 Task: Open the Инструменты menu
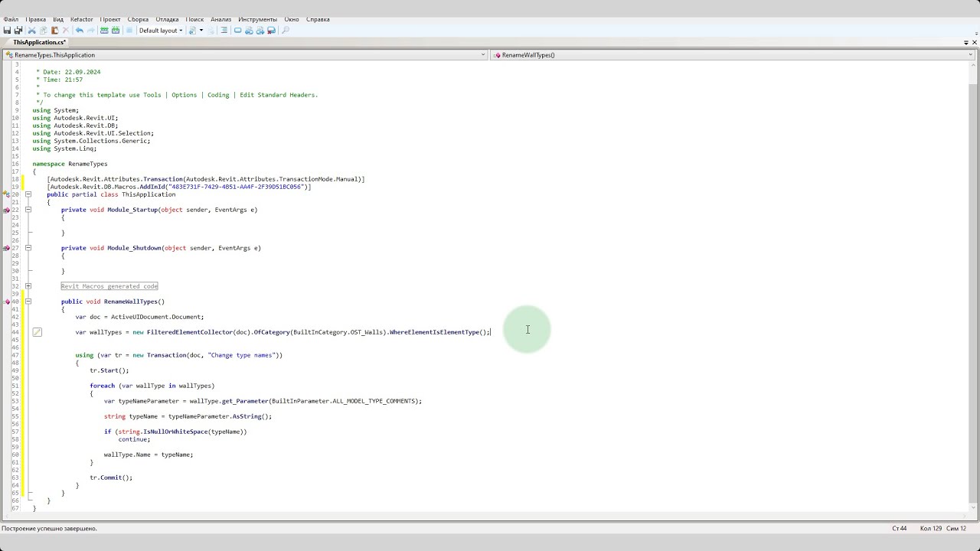click(x=257, y=19)
